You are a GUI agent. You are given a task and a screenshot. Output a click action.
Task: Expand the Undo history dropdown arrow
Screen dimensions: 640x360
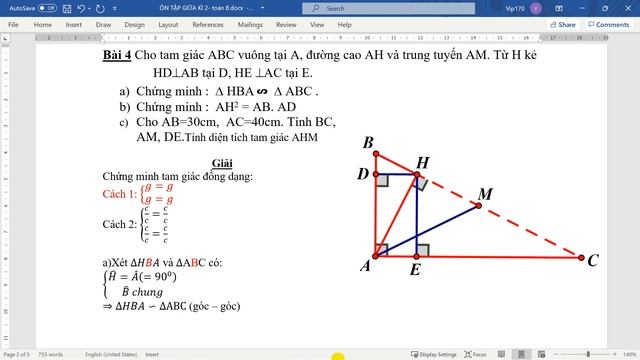point(89,9)
